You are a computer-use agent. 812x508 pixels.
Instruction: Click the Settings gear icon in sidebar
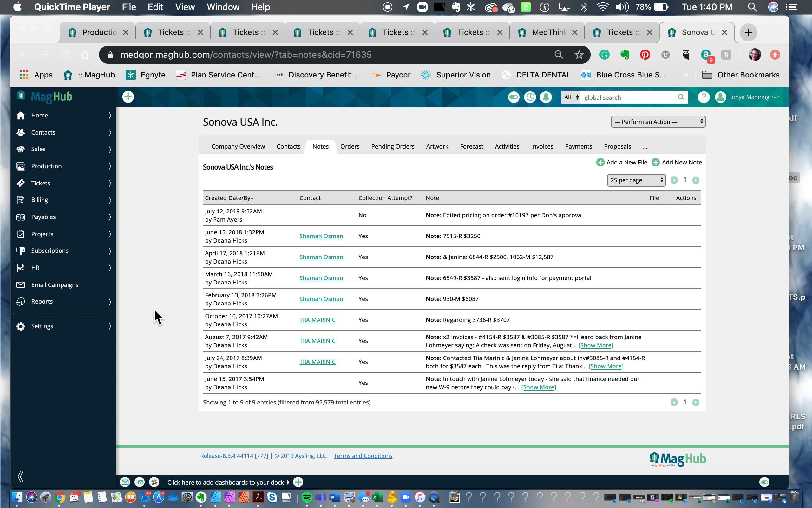click(21, 326)
